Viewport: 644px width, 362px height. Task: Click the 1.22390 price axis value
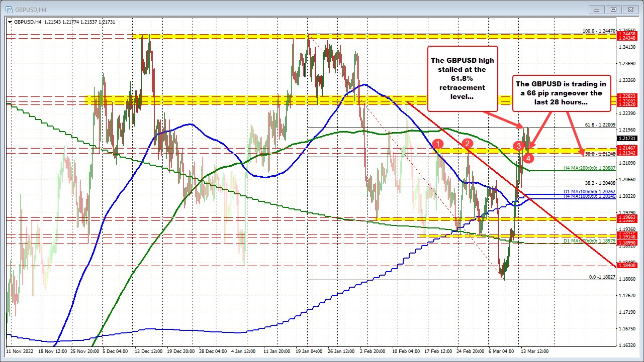pos(626,113)
